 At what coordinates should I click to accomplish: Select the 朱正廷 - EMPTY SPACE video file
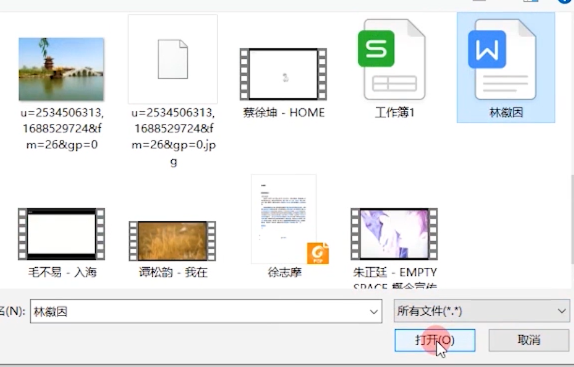(394, 234)
